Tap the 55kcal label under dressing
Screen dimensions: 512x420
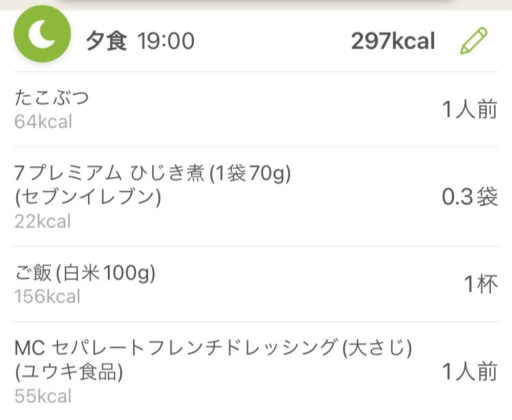click(43, 396)
